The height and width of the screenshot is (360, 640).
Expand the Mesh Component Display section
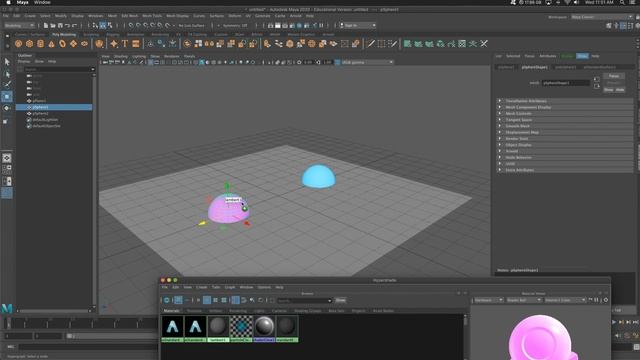point(565,107)
